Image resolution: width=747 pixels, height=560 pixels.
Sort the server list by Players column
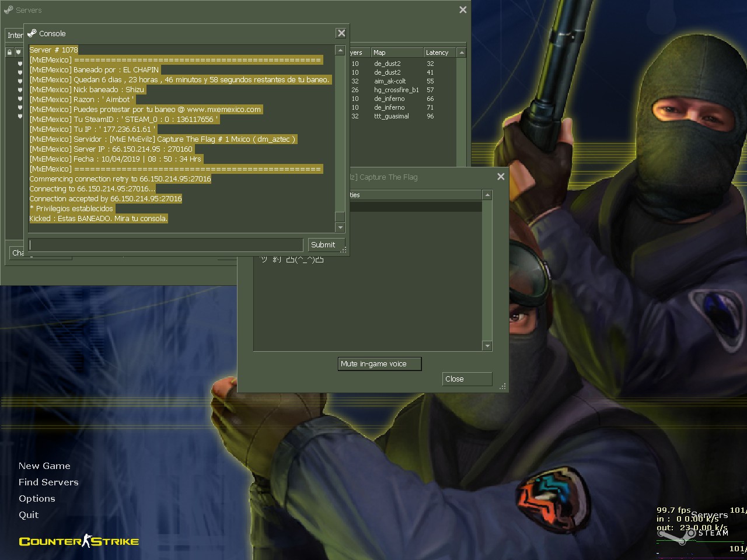pos(359,52)
